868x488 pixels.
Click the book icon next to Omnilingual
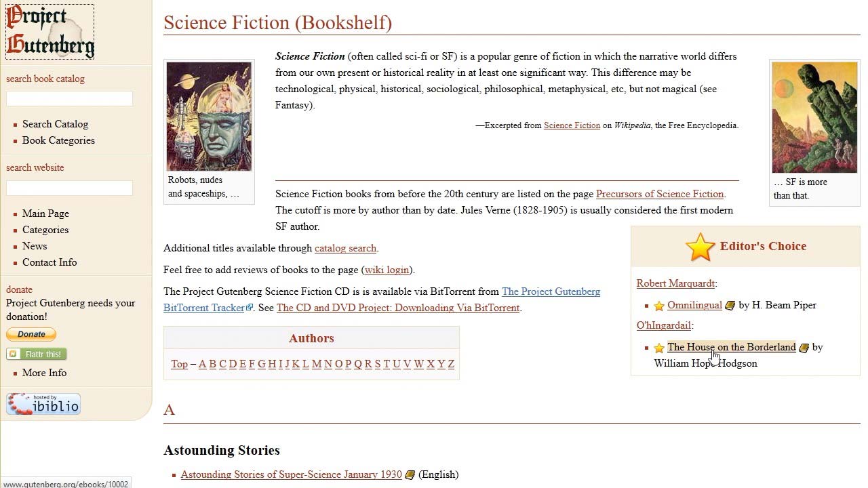pos(730,306)
